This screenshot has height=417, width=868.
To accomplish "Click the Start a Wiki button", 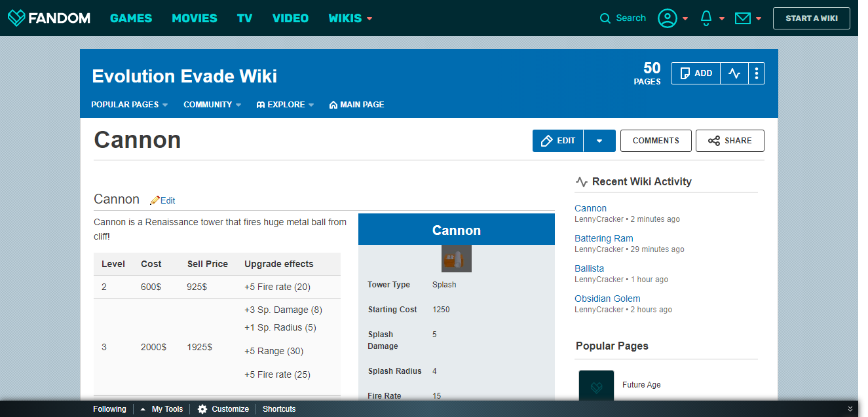I will tap(812, 18).
